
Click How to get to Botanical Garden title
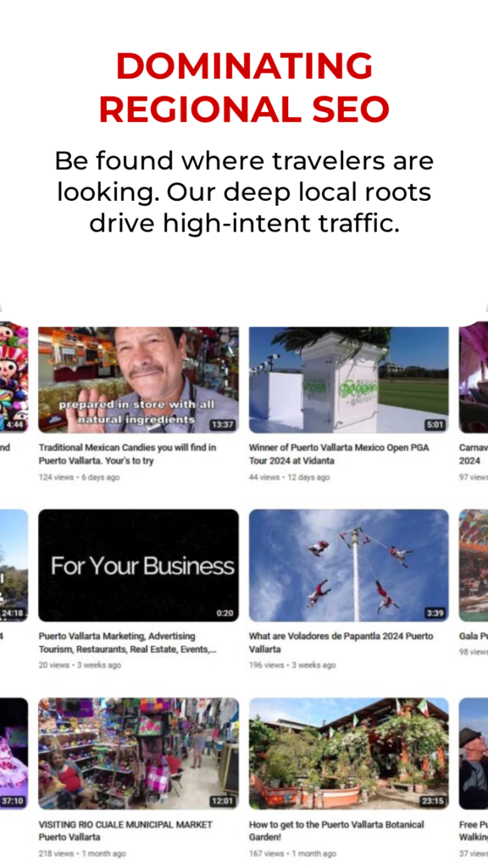(x=336, y=831)
